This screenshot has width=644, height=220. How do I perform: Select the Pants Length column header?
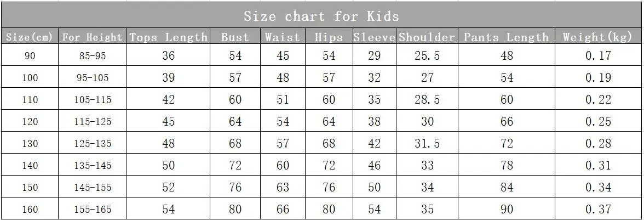(x=507, y=37)
